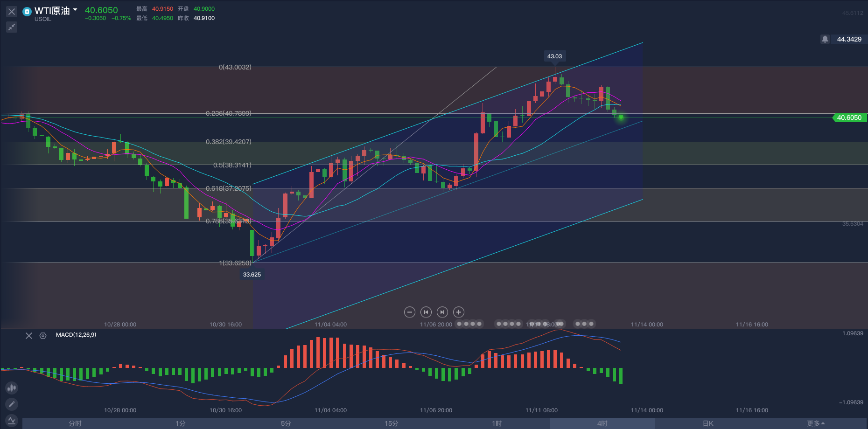Open the WTI原油 symbol dropdown arrow
This screenshot has width=868, height=429.
pyautogui.click(x=75, y=10)
